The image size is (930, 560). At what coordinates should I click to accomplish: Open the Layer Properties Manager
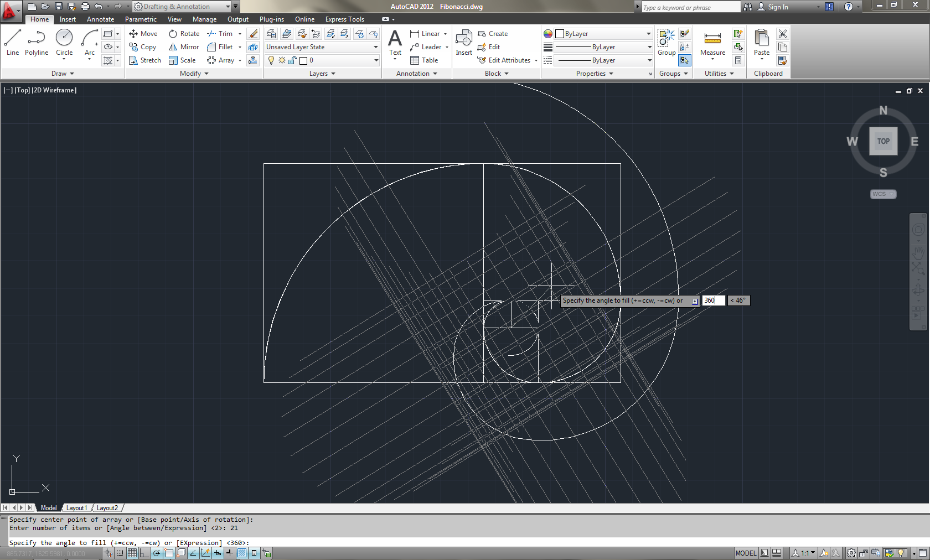[271, 33]
